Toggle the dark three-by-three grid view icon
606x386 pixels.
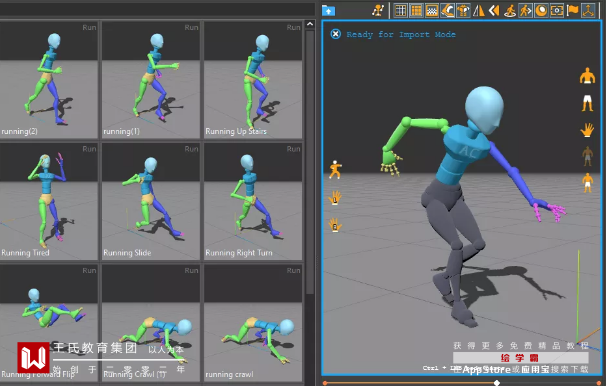click(401, 10)
